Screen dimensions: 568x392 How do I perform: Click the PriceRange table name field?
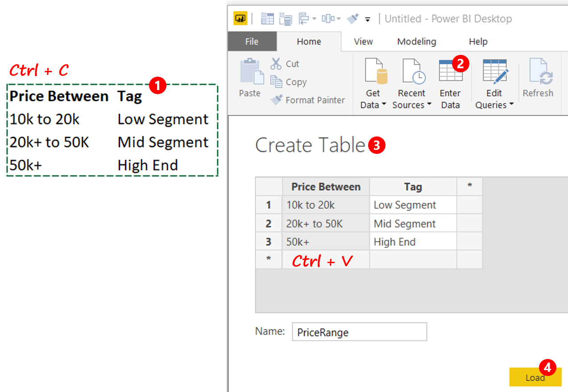coord(359,332)
